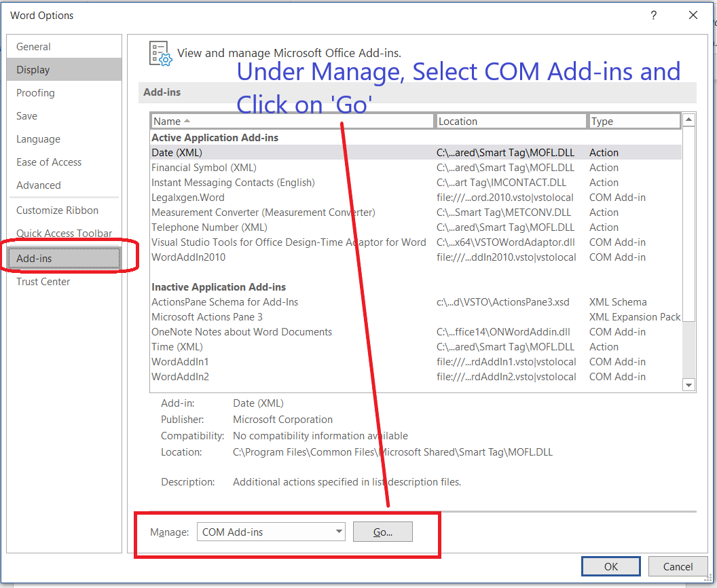
Task: Select the WordAddIn2010 add-in entry
Action: point(189,257)
